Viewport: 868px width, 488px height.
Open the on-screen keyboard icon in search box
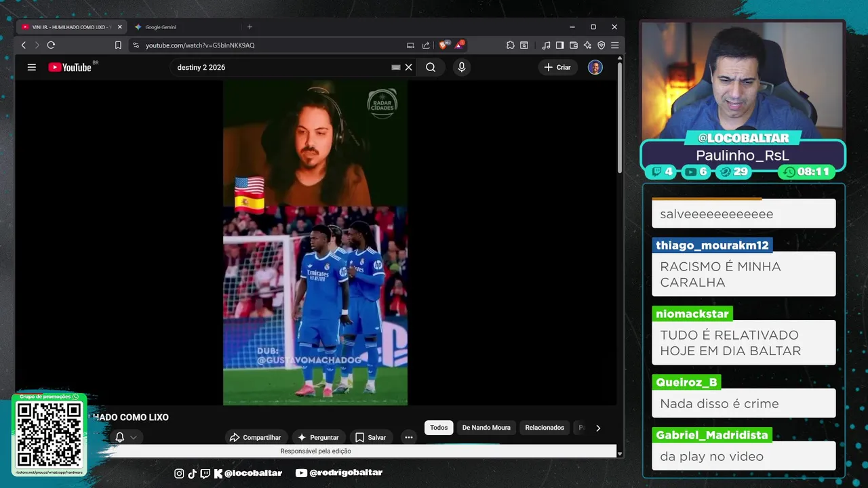tap(396, 67)
